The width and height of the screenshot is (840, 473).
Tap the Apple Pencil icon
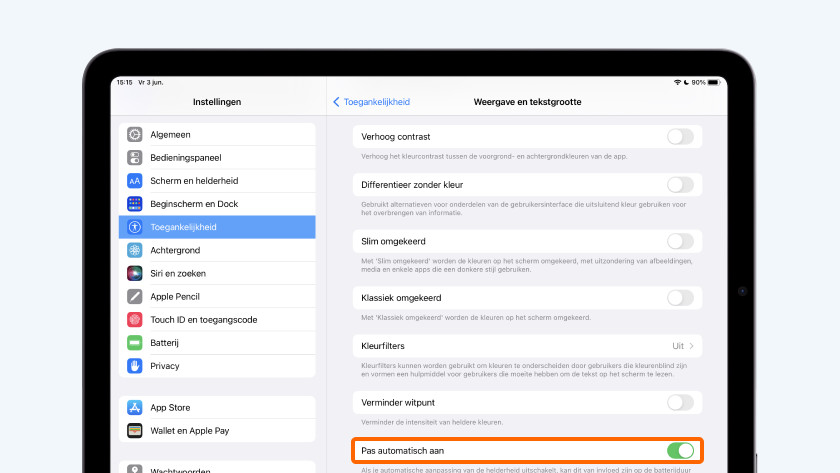[x=134, y=296]
